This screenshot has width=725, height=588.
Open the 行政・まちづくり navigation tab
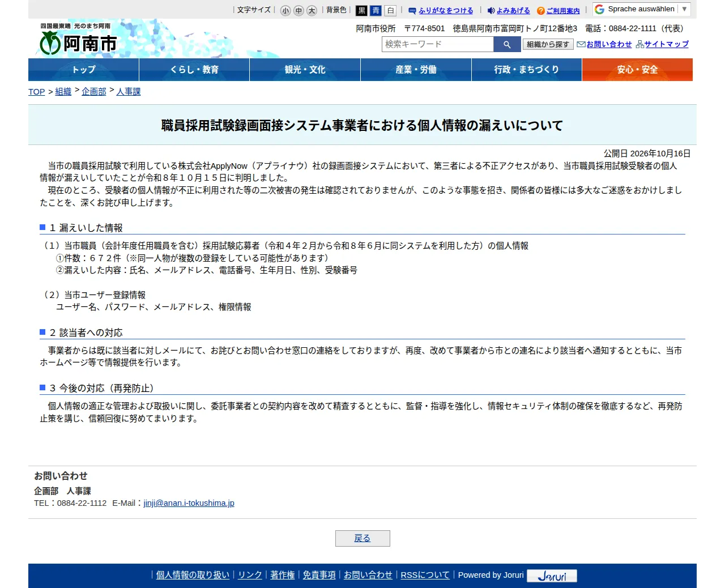tap(527, 70)
